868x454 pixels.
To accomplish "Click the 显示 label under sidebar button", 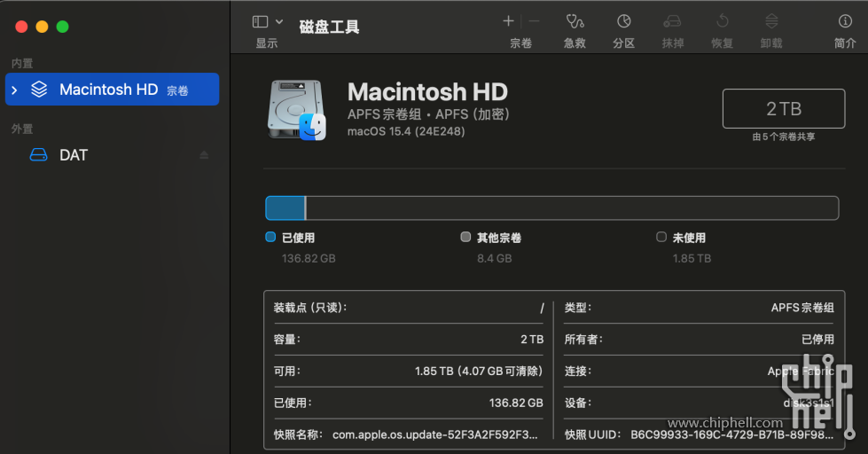I will coord(266,43).
